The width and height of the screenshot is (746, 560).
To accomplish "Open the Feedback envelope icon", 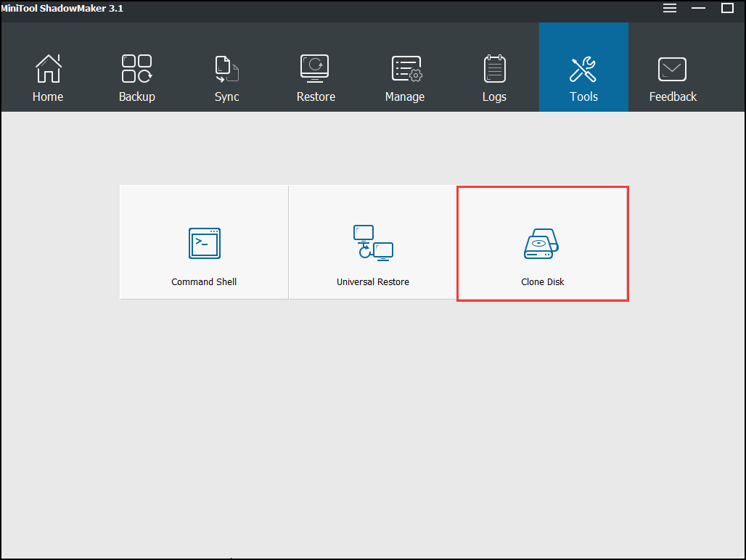I will (672, 70).
